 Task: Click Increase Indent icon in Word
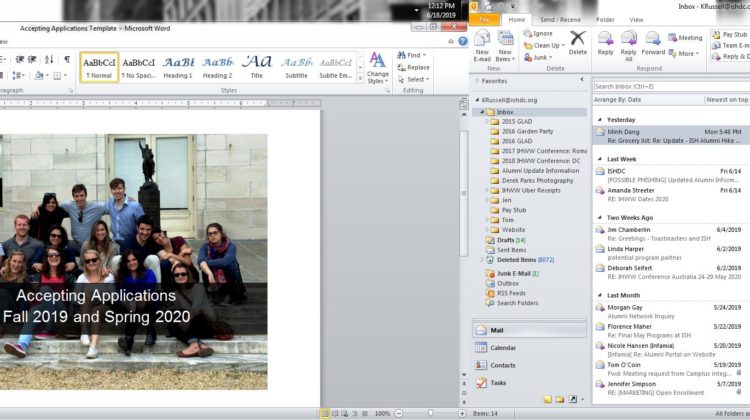[32, 59]
